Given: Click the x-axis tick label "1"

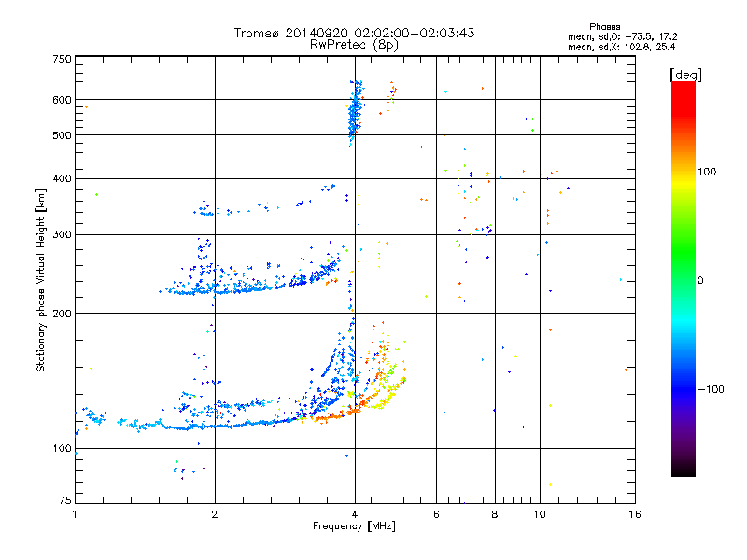Looking at the screenshot, I should 75,514.
